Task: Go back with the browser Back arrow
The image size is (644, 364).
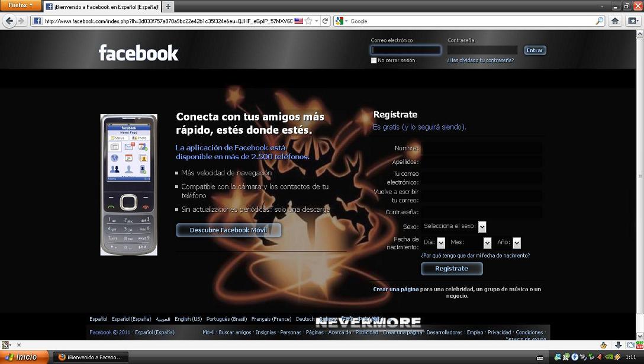Action: (x=9, y=21)
